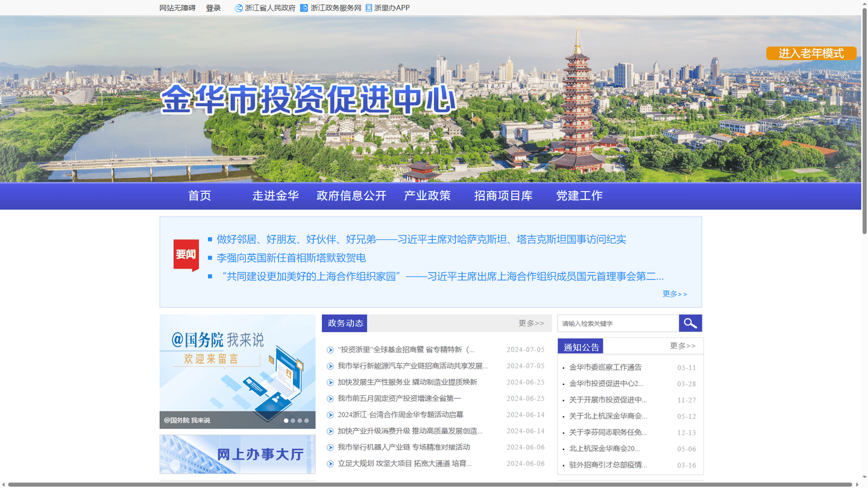Viewport: 868px width, 488px height.
Task: Open notice 金华市投资促进中心2...
Action: point(606,383)
